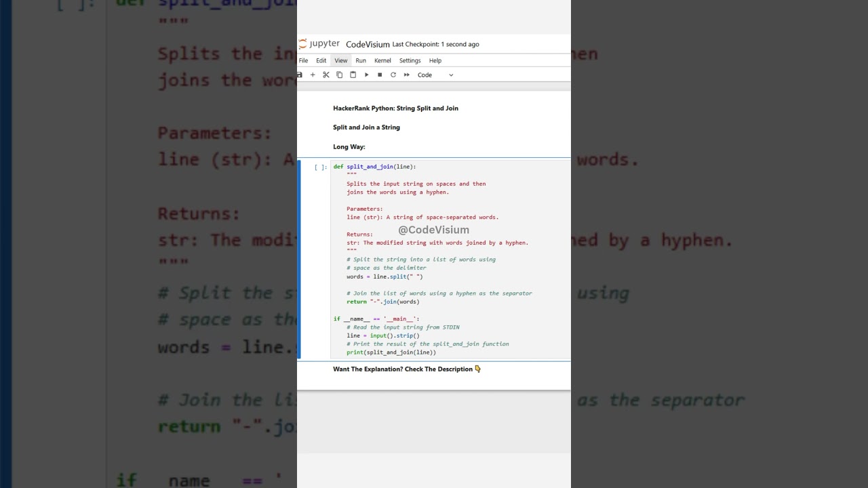Restart and run all cells fast-forward icon
This screenshot has height=488, width=868.
(x=407, y=75)
